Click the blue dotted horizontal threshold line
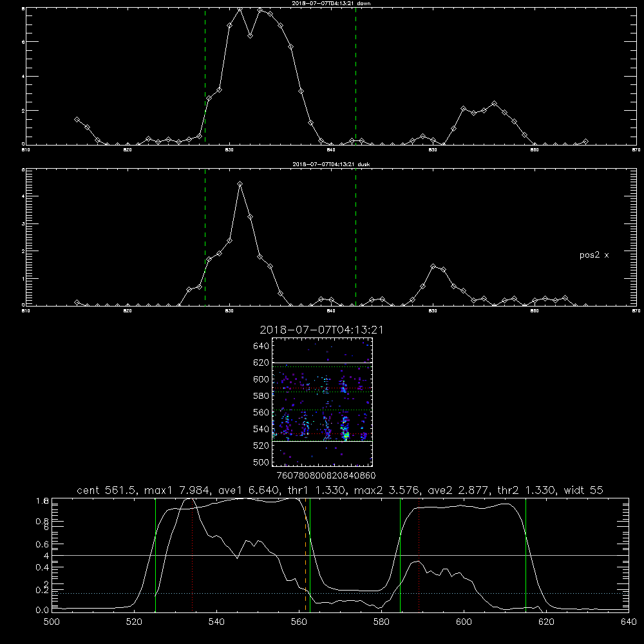644x644 pixels. tap(340, 594)
